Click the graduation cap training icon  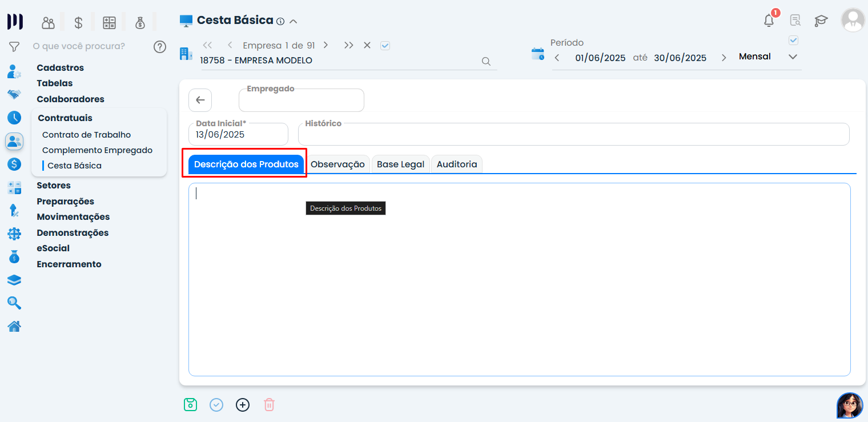[821, 21]
